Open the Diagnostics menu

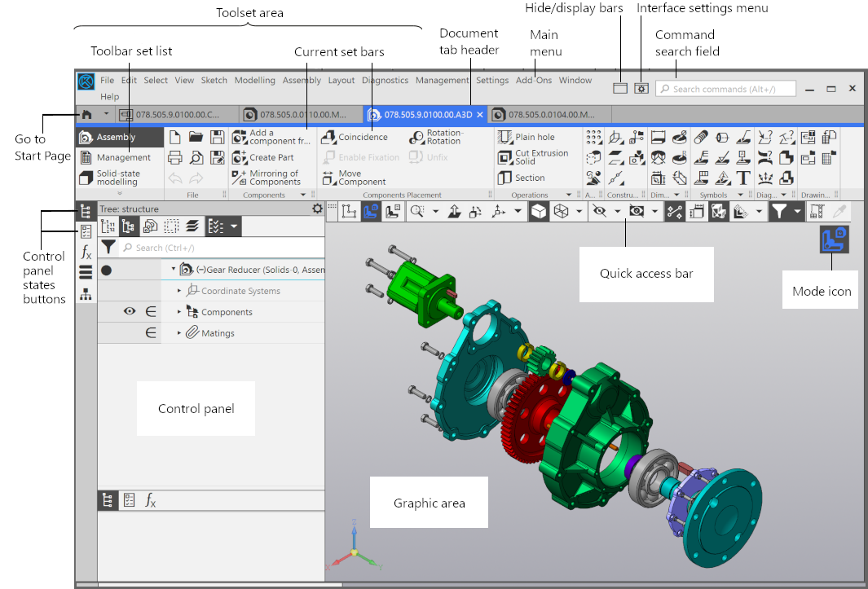click(385, 81)
